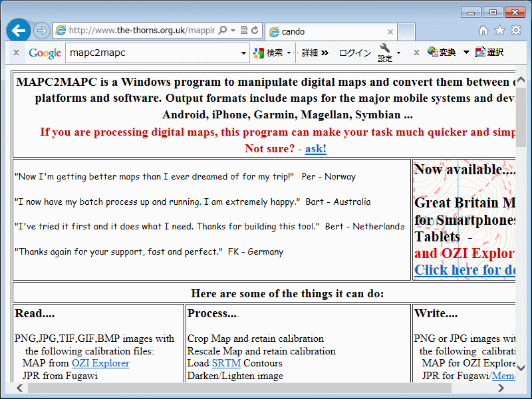The image size is (532, 399).
Task: Click the IE page icon in address bar
Action: [x=61, y=31]
